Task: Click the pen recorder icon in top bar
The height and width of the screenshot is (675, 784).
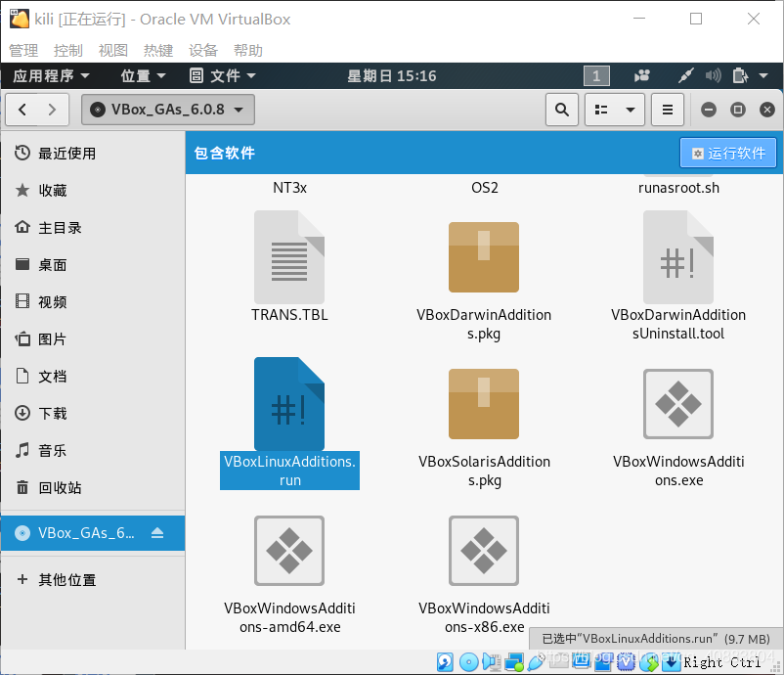Action: (685, 76)
